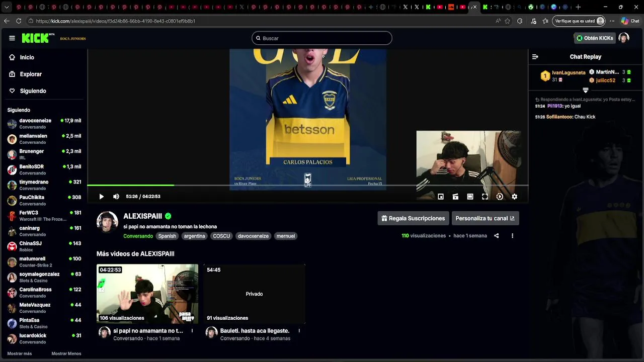Open the Privado 54:45 video thumbnail

pyautogui.click(x=254, y=294)
